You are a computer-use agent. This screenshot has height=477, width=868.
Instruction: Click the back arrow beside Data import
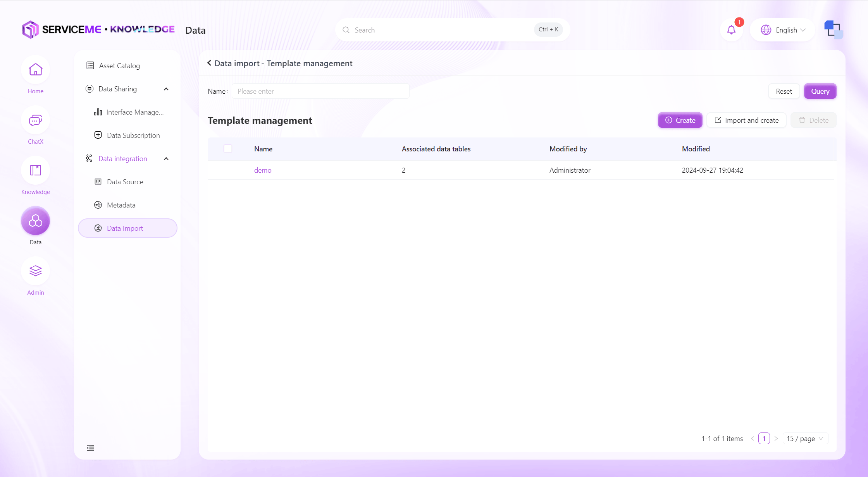click(x=209, y=63)
